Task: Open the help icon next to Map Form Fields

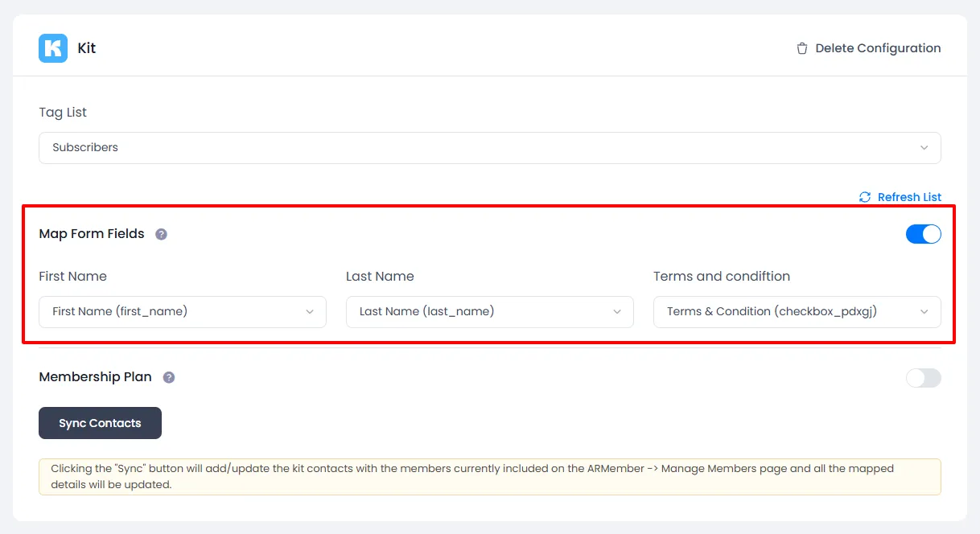Action: (161, 234)
